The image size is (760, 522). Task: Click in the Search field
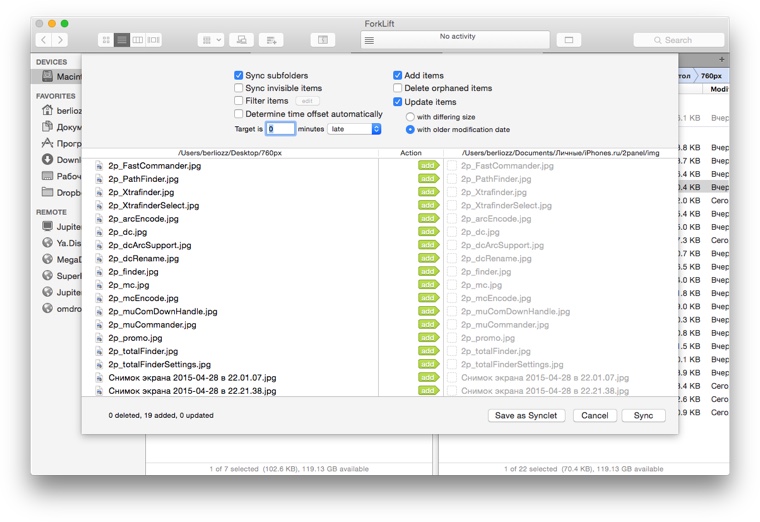coord(679,40)
